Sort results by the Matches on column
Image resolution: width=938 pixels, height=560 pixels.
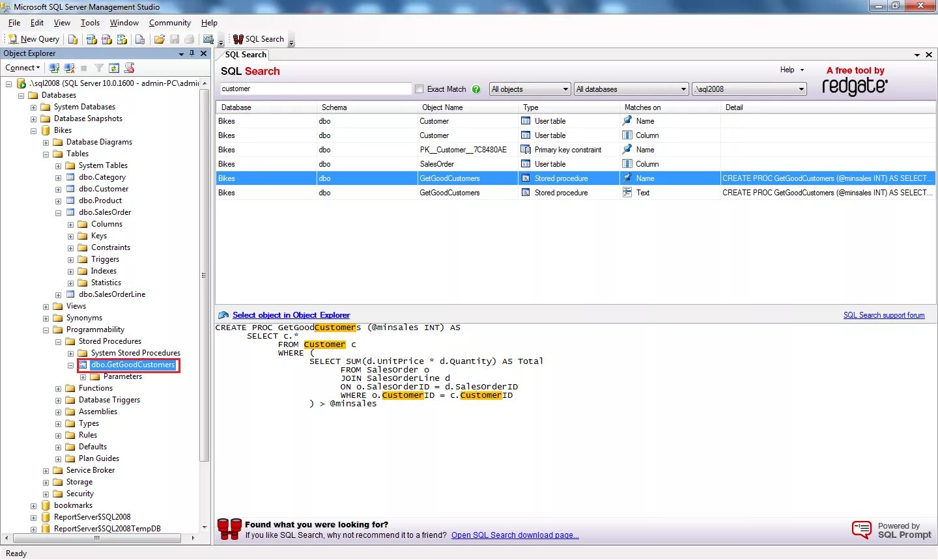point(670,107)
